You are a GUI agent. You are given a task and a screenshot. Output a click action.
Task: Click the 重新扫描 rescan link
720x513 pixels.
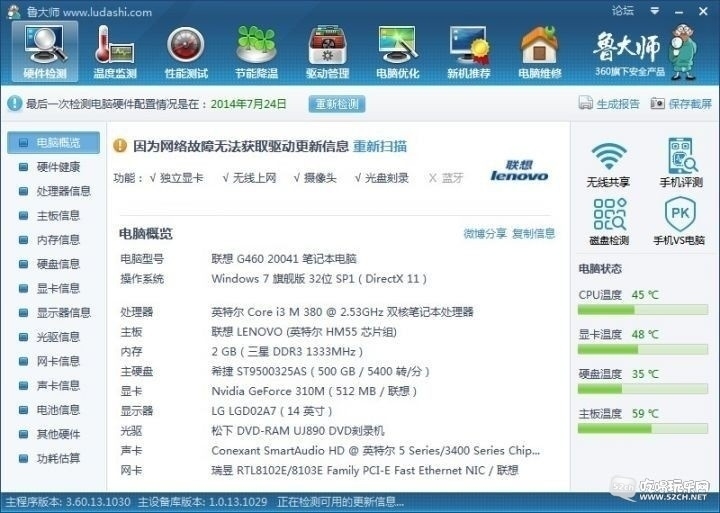point(380,147)
